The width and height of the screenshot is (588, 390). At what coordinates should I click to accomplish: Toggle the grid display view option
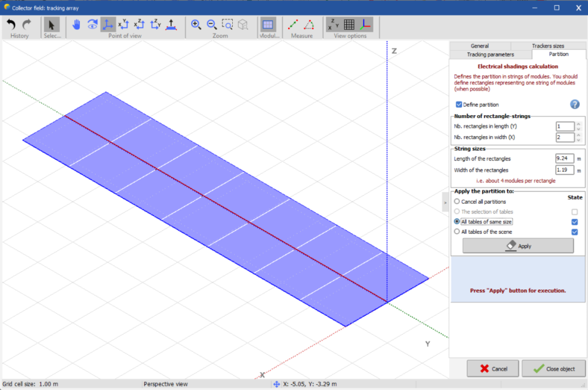pos(349,25)
